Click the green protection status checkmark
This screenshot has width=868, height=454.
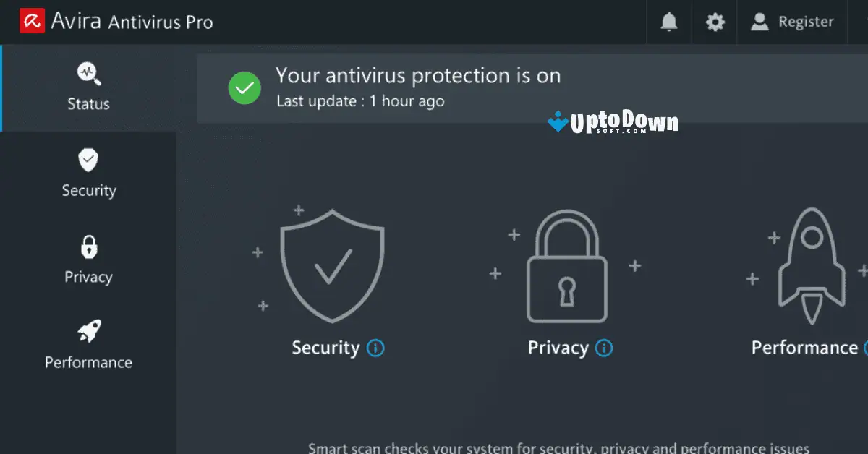244,87
